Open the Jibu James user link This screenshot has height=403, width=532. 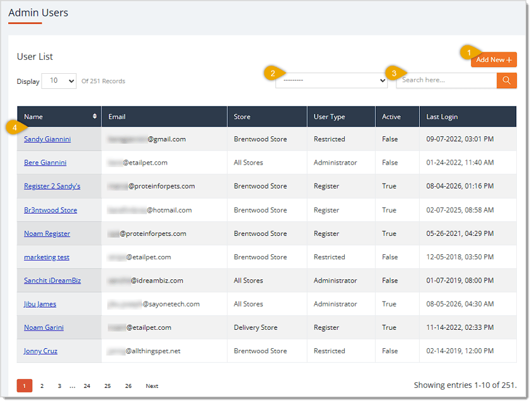40,304
